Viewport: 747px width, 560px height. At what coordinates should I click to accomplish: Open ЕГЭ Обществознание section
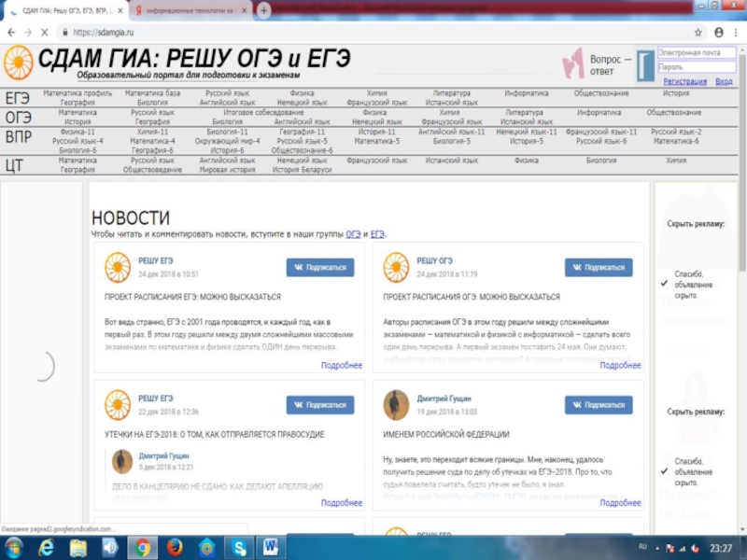point(601,93)
